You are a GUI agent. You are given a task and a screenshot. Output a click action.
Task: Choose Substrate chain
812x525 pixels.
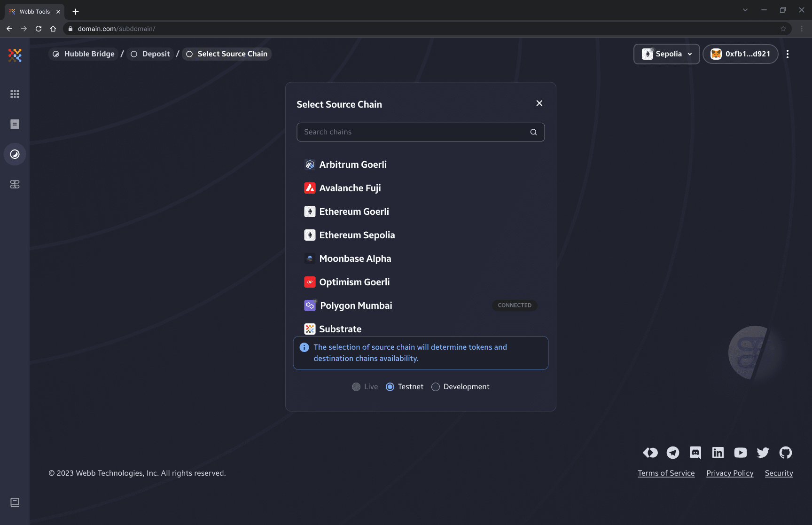click(421, 329)
